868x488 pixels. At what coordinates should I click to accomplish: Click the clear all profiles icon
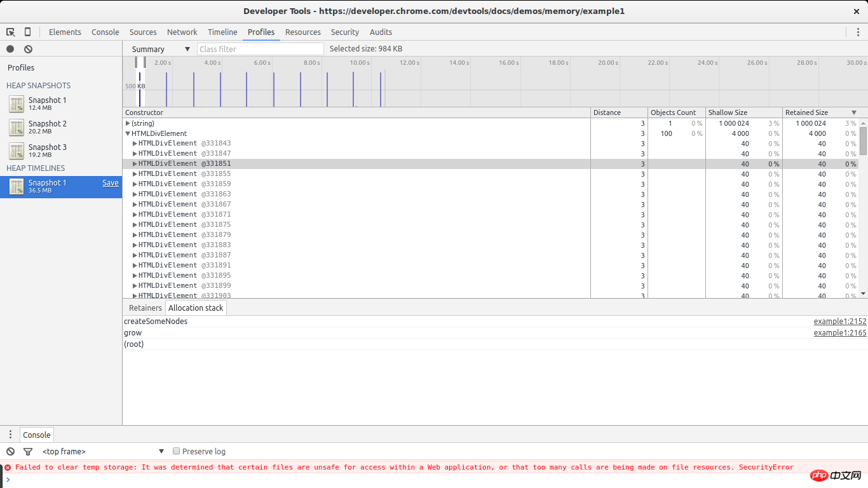pos(28,49)
